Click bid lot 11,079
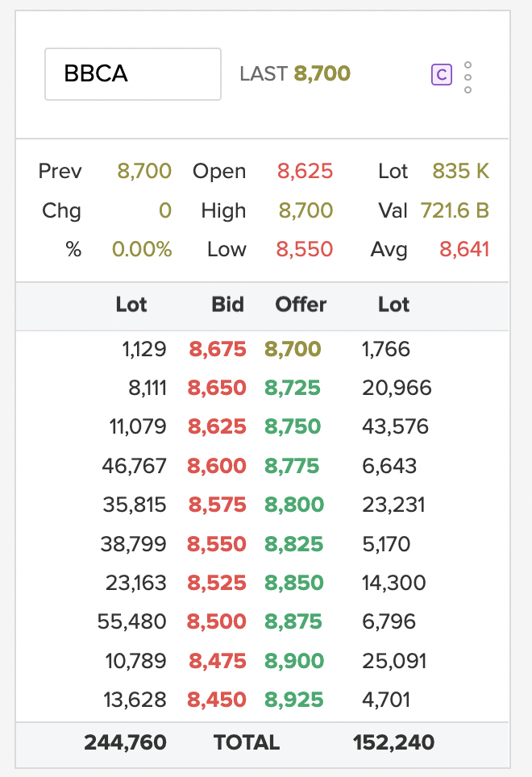Screen dimensions: 532x777 pyautogui.click(x=138, y=426)
